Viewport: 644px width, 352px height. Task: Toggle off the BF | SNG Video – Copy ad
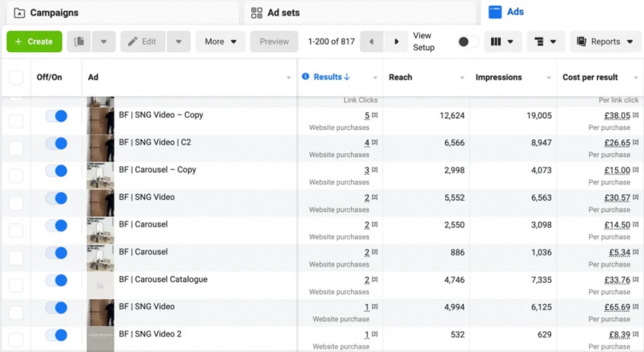56,116
